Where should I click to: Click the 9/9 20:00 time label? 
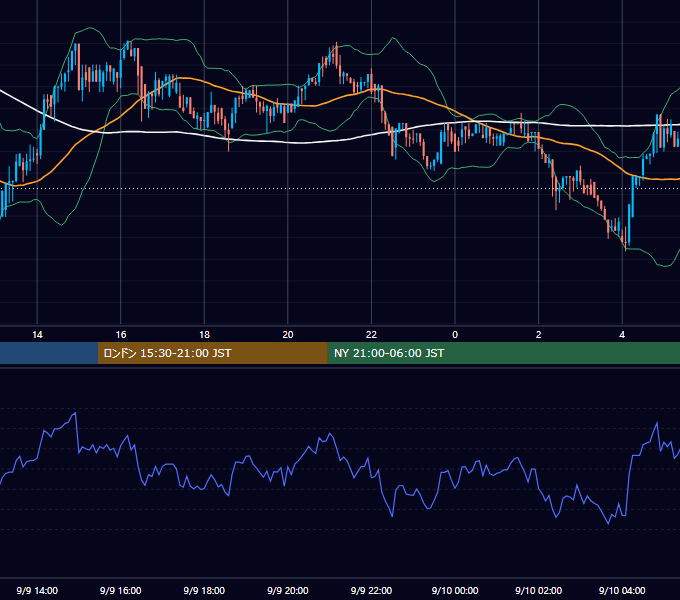point(288,590)
